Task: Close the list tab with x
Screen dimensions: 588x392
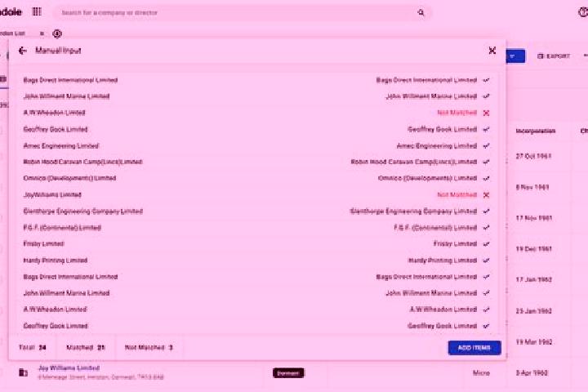Action: tap(42, 33)
